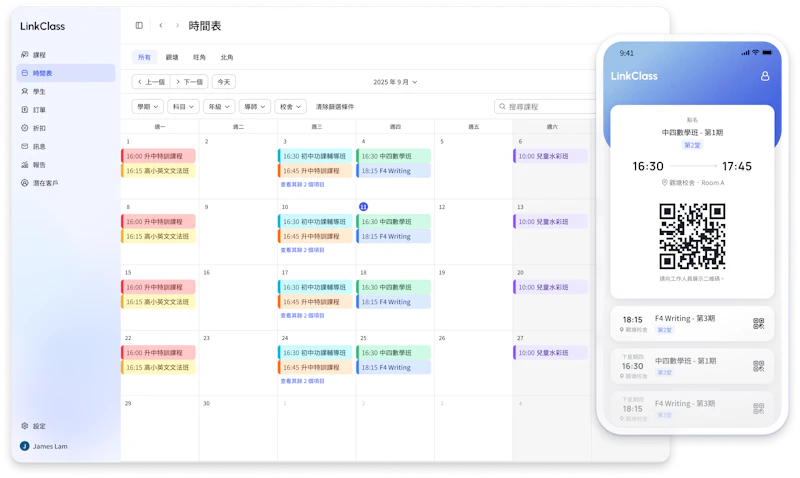Tap the 第2堂 badge under 中四數學班 - 第1期
This screenshot has height=478, width=800.
(692, 145)
